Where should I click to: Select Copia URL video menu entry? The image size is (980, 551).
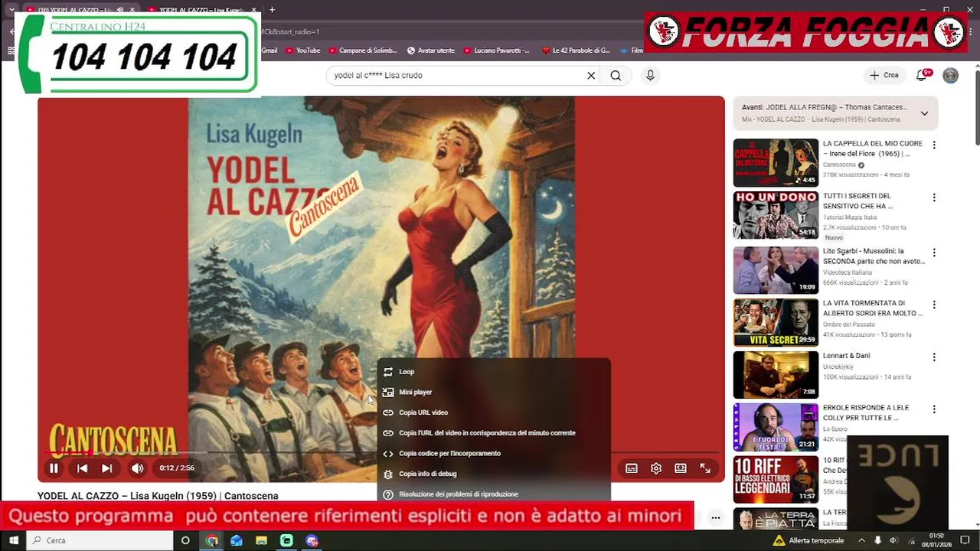click(x=494, y=412)
